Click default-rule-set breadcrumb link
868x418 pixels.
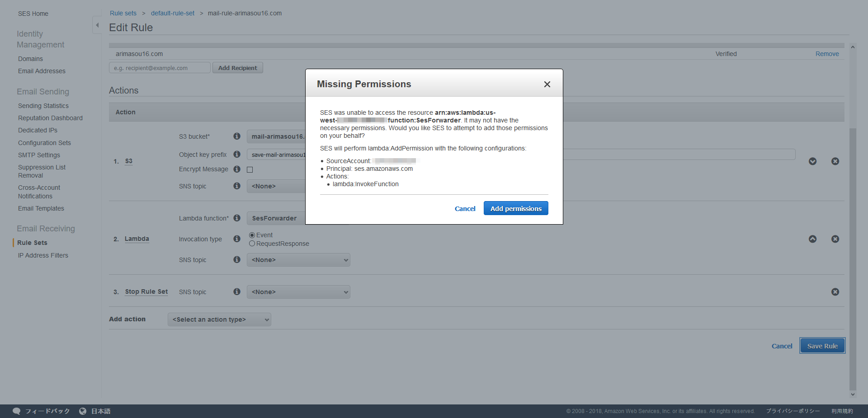point(173,13)
